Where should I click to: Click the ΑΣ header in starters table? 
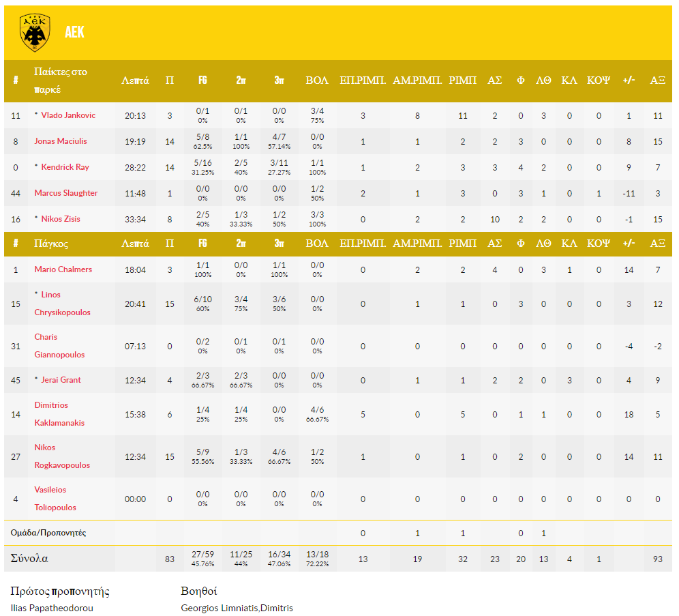pos(494,80)
